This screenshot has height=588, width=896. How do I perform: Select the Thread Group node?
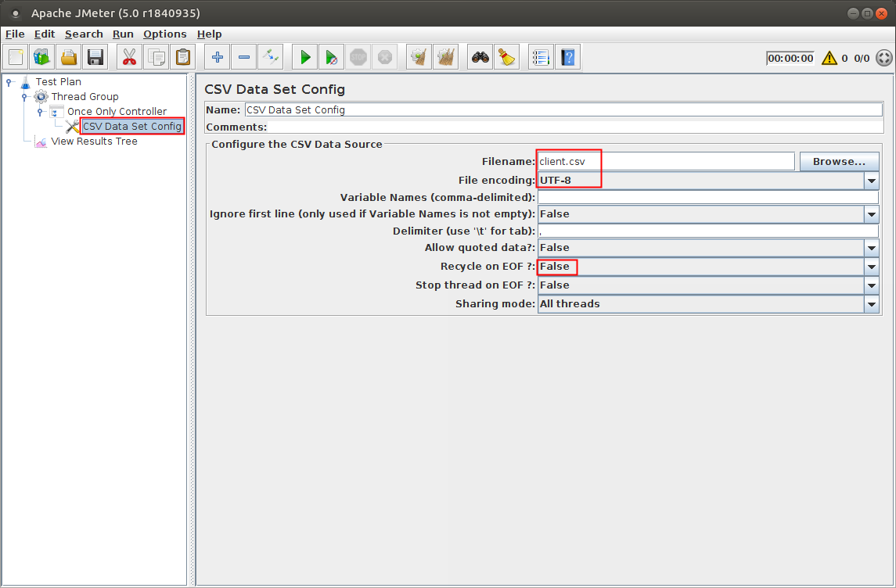pyautogui.click(x=85, y=96)
